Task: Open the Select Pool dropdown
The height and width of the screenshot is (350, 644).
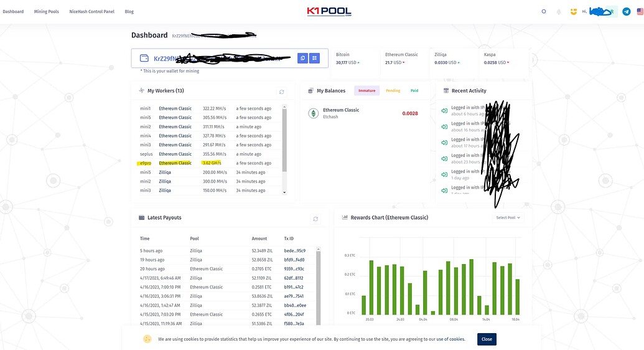Action: [x=508, y=217]
